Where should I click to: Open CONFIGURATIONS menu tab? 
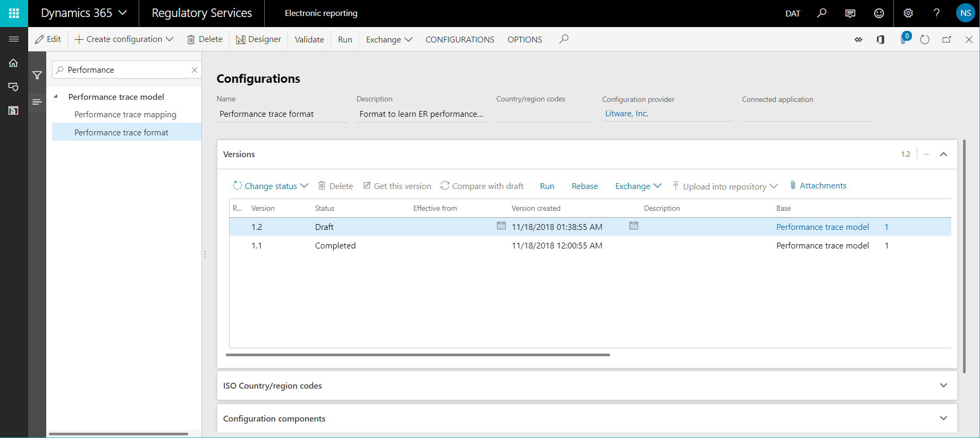pos(460,39)
